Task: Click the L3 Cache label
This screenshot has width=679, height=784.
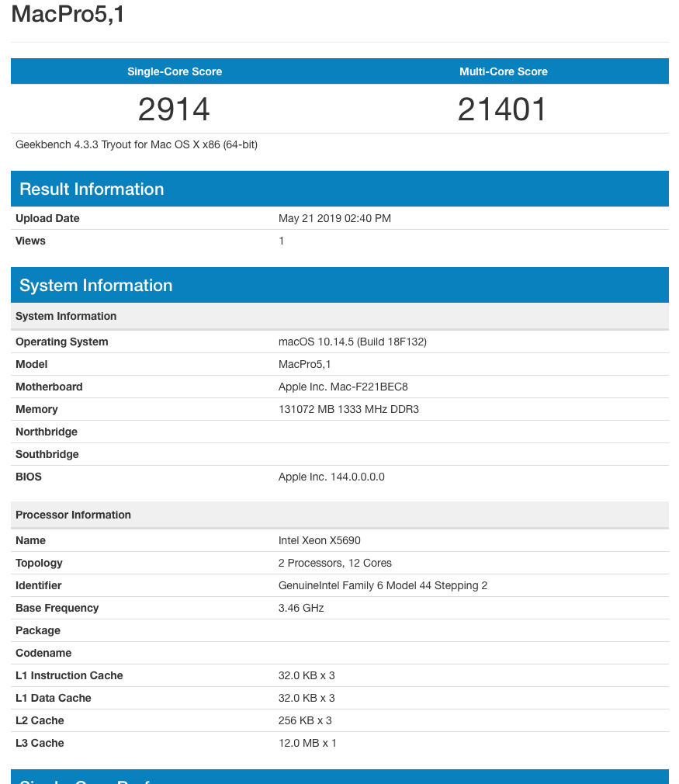Action: pos(40,743)
